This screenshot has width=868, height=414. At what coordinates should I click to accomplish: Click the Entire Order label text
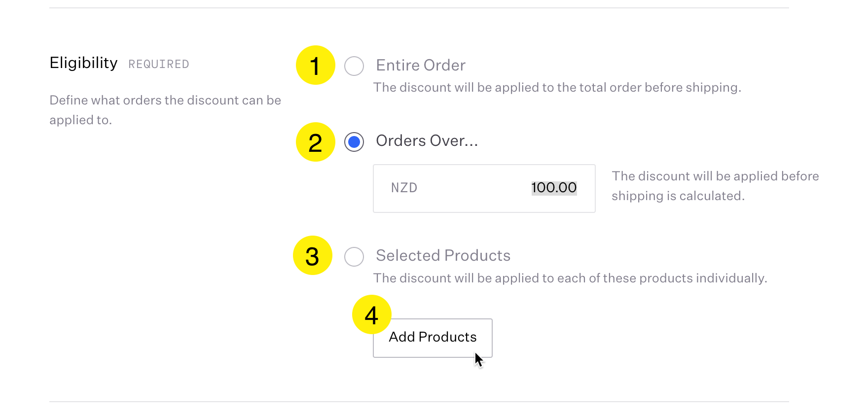click(421, 65)
